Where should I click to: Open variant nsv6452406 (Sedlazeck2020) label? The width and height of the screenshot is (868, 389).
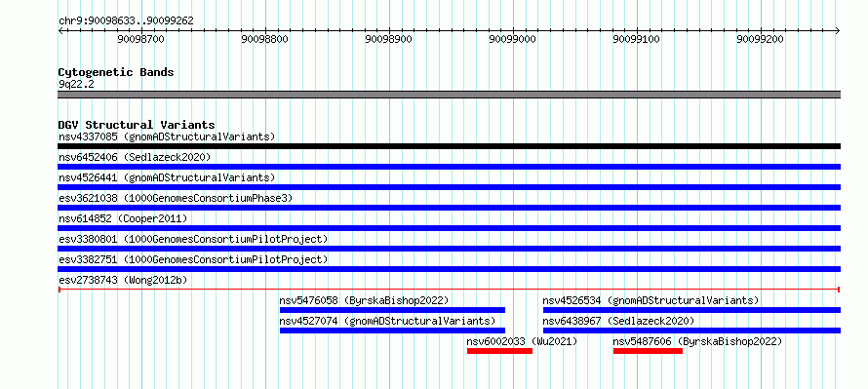point(135,157)
